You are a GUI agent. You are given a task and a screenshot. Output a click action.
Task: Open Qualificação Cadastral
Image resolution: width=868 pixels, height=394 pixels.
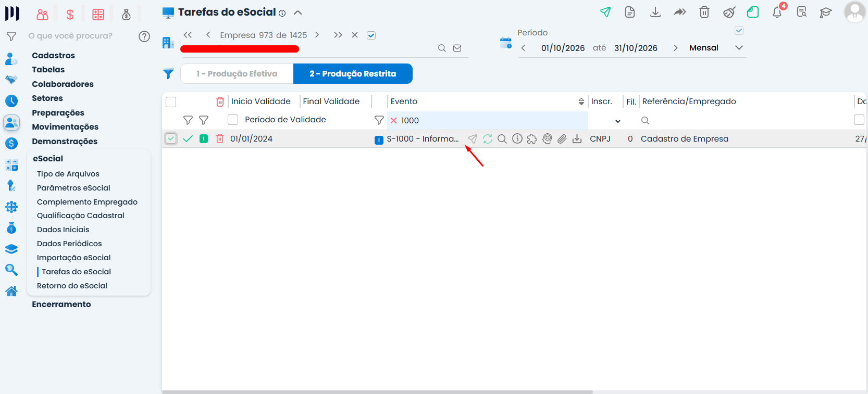[x=81, y=215]
